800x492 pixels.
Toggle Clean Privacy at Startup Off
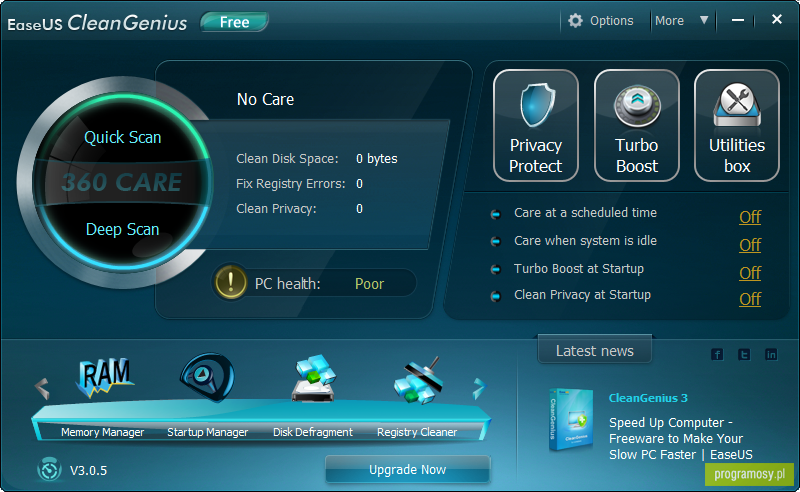click(x=750, y=299)
